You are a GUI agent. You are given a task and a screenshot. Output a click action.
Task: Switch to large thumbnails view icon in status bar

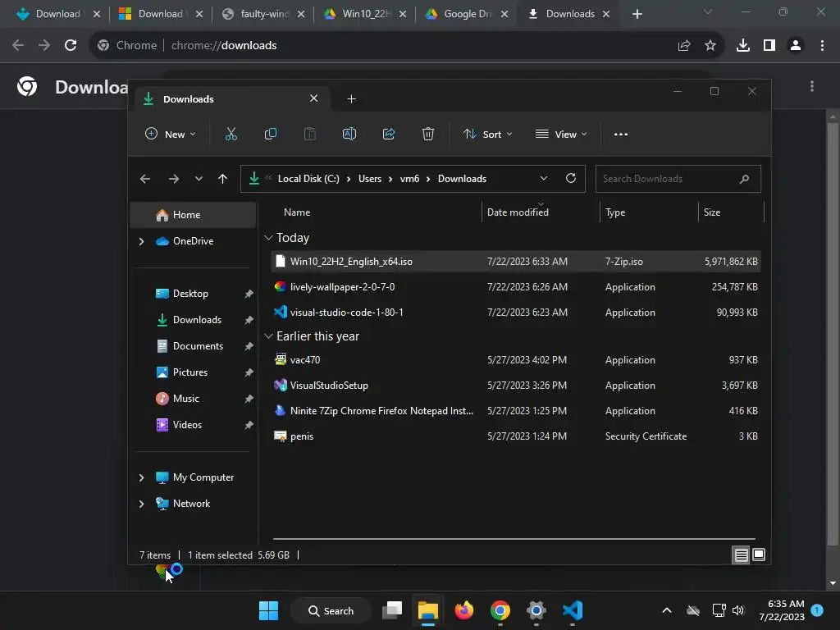click(x=759, y=555)
